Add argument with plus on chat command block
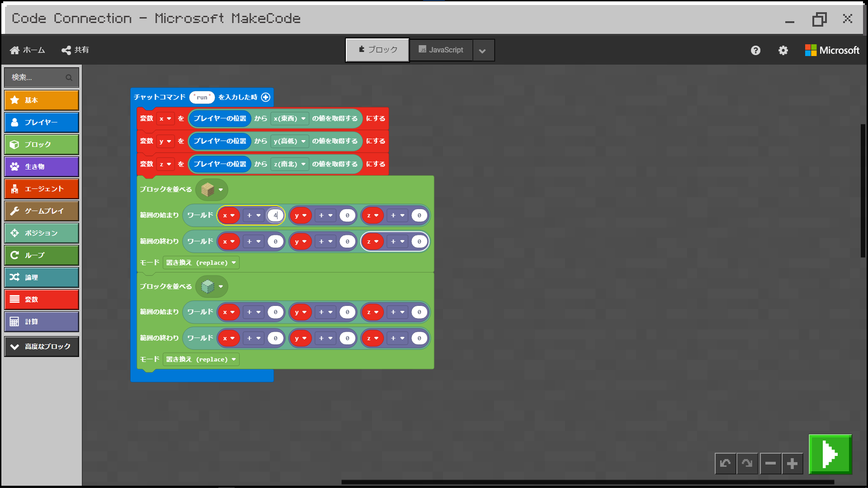The height and width of the screenshot is (488, 868). pyautogui.click(x=266, y=97)
